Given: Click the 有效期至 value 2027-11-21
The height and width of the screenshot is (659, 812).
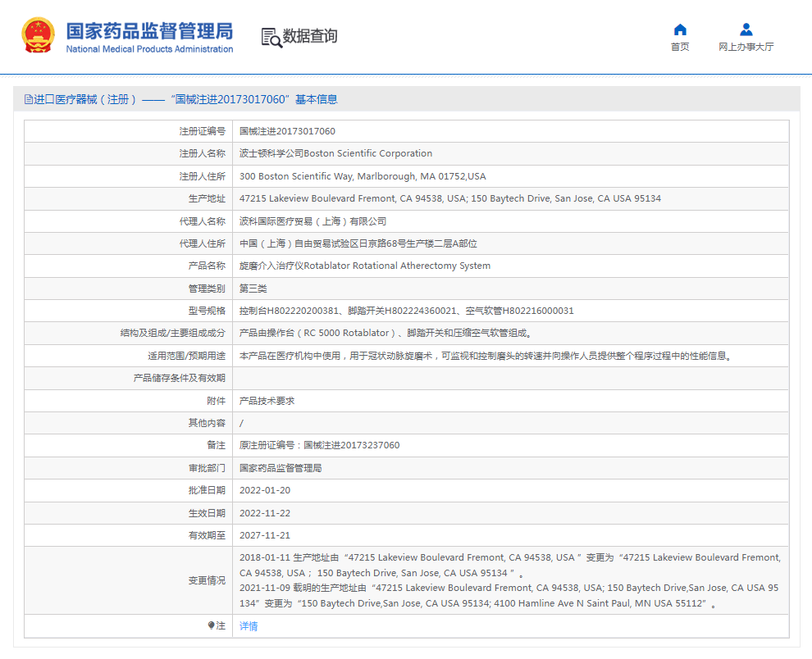Looking at the screenshot, I should pyautogui.click(x=265, y=535).
